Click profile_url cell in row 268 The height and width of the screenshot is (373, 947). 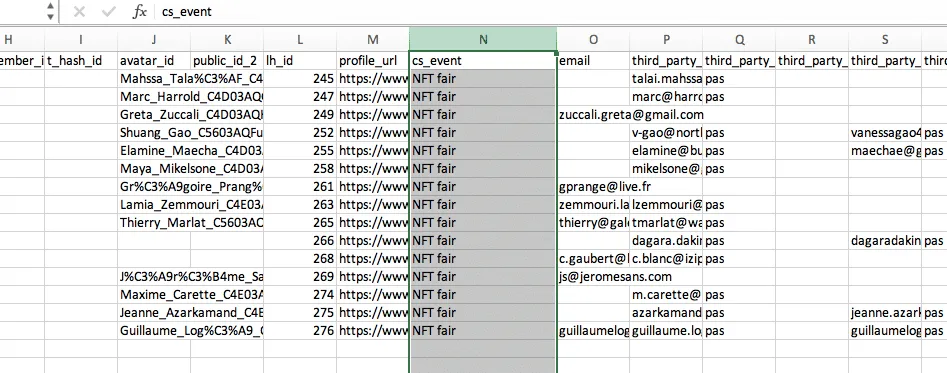[x=373, y=259]
